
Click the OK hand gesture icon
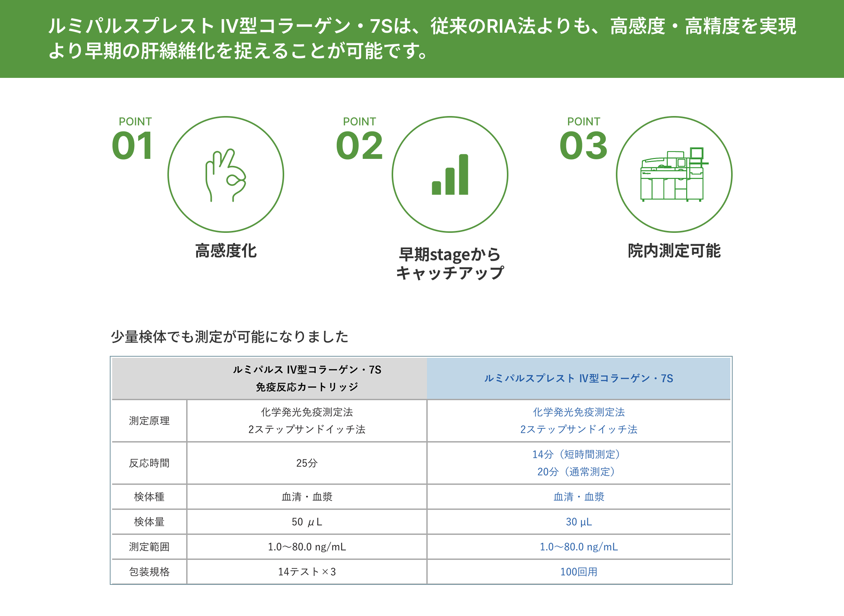pos(226,174)
